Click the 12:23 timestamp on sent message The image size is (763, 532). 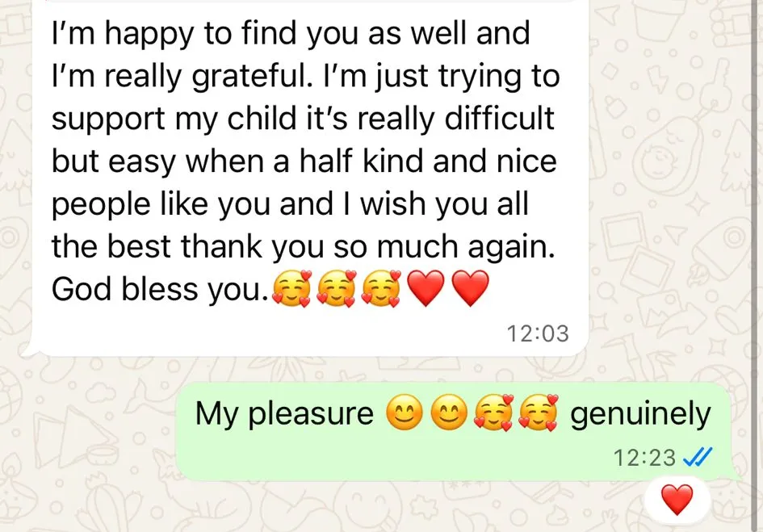pyautogui.click(x=644, y=458)
